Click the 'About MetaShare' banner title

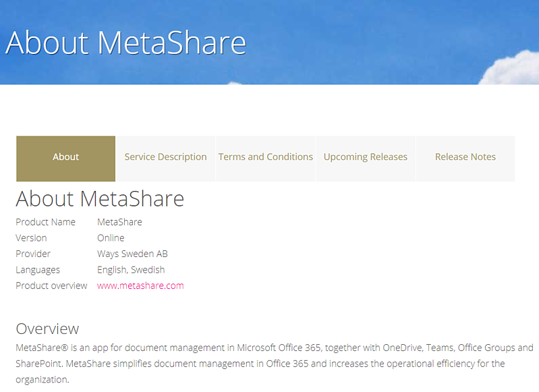click(126, 43)
